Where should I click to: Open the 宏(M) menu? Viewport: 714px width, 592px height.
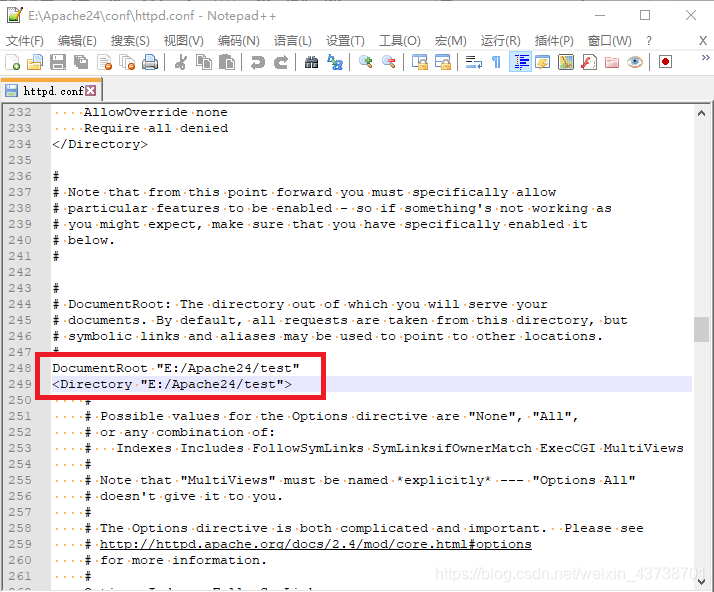(450, 41)
